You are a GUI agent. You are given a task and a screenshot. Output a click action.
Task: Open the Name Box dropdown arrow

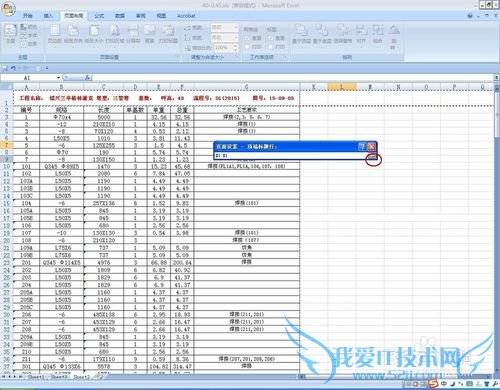point(58,78)
